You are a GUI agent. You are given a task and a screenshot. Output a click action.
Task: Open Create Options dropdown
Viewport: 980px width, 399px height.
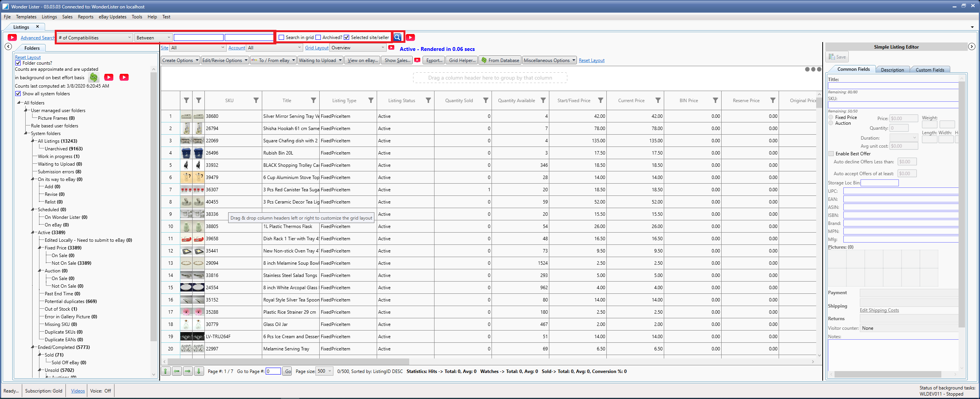coord(180,60)
